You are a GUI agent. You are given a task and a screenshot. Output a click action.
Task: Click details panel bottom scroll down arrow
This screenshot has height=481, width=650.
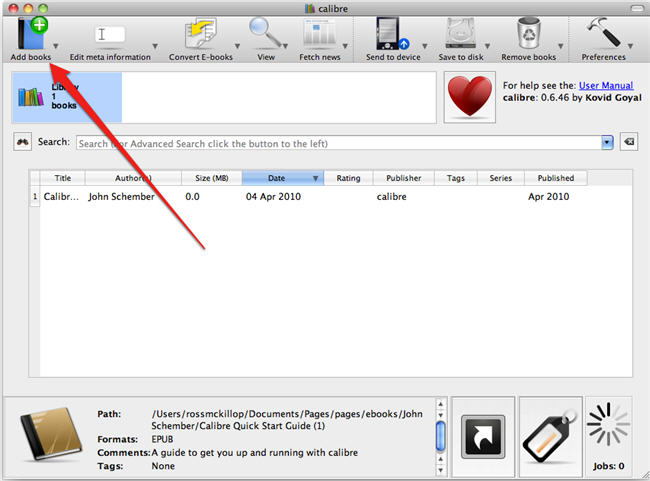click(x=441, y=470)
